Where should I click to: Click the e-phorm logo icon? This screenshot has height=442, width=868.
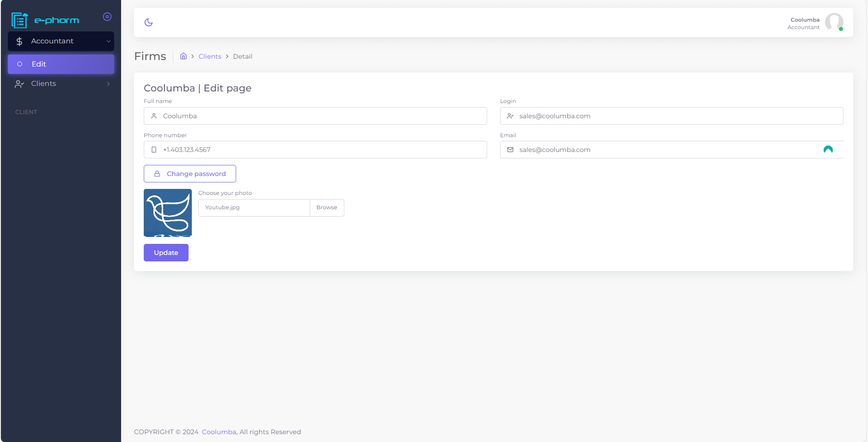point(19,20)
